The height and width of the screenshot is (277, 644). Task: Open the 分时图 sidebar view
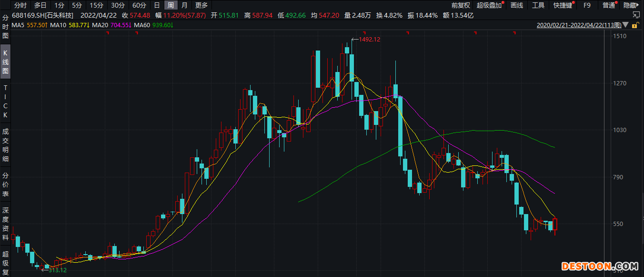6,26
